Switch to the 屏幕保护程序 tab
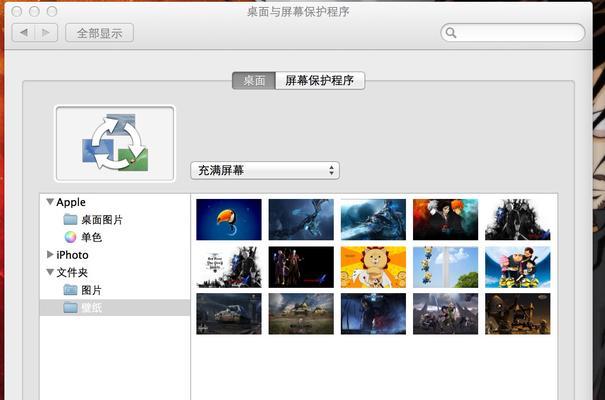The width and height of the screenshot is (605, 400). (320, 81)
